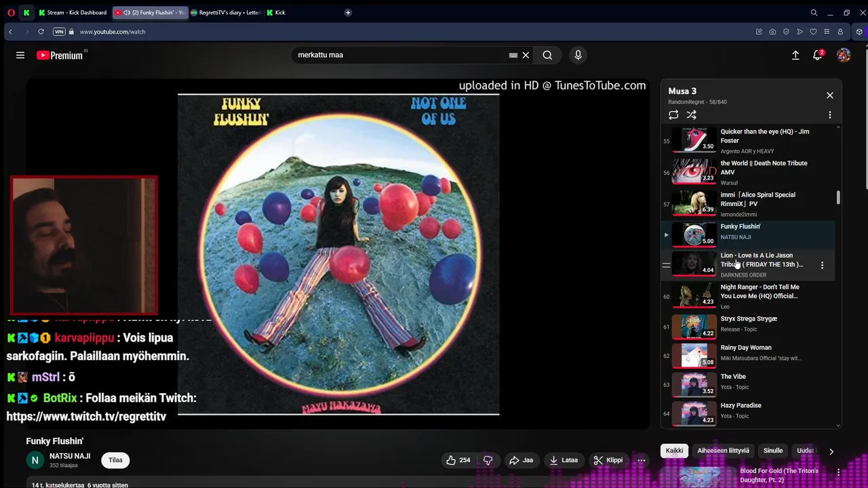This screenshot has width=868, height=488.
Task: Play Hazy Paradise by Yota
Action: point(749,413)
